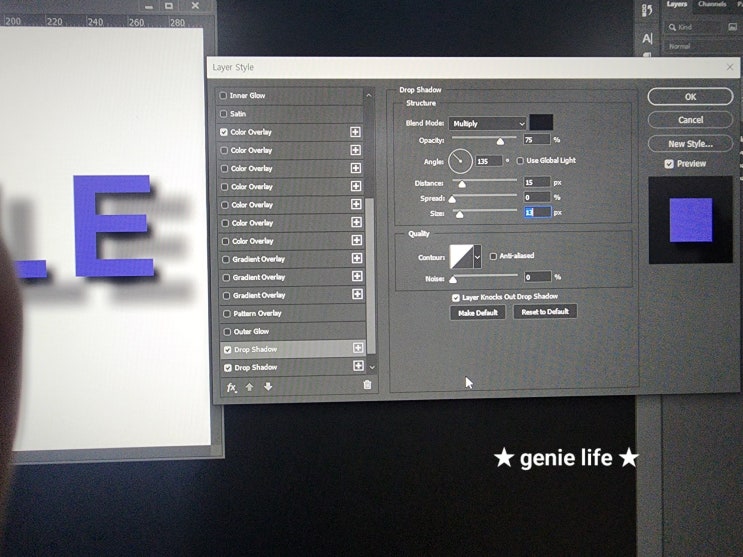
Task: Click the Make Default button
Action: 478,313
